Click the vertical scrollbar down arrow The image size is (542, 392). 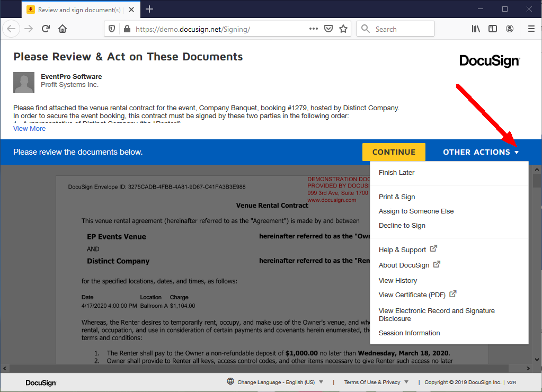coord(537,360)
